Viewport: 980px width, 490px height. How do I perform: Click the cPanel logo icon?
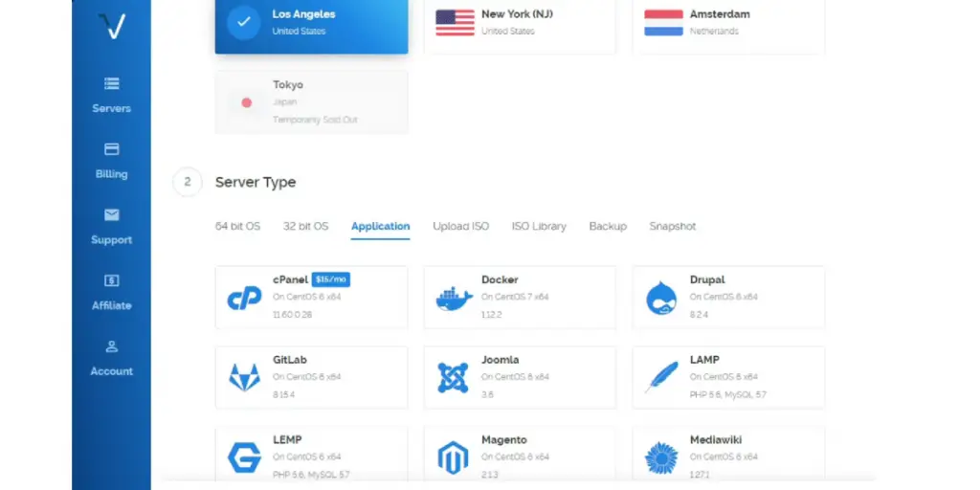tap(244, 299)
